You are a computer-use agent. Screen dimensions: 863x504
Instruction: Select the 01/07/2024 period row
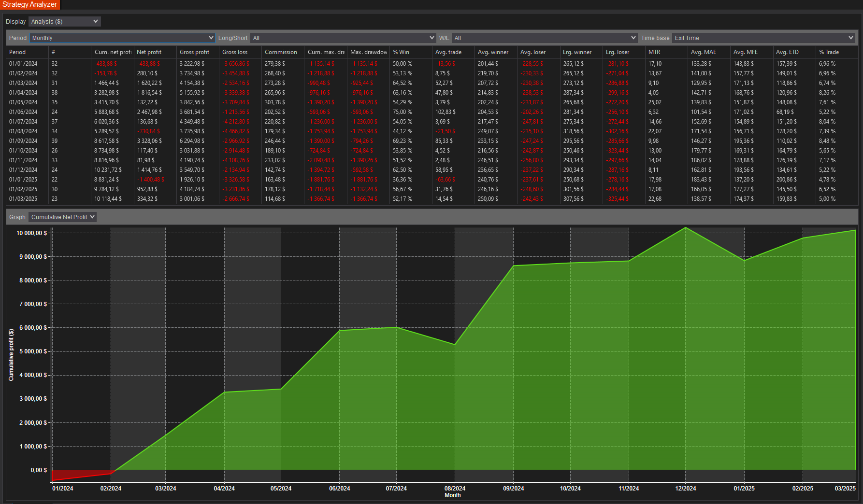click(x=432, y=122)
